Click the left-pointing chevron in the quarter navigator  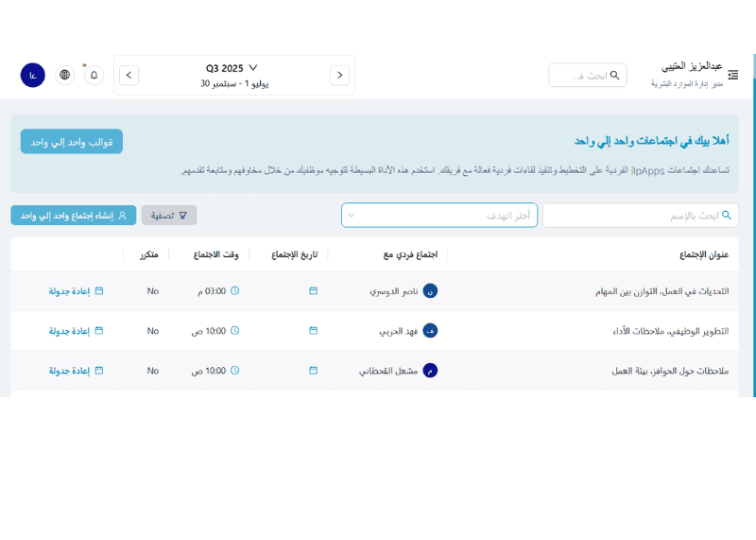(129, 75)
